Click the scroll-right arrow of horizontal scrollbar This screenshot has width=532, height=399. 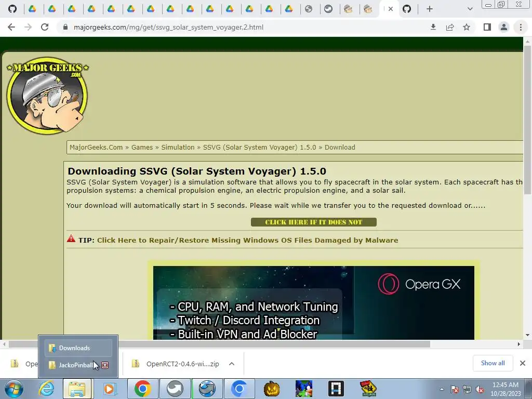pos(519,344)
